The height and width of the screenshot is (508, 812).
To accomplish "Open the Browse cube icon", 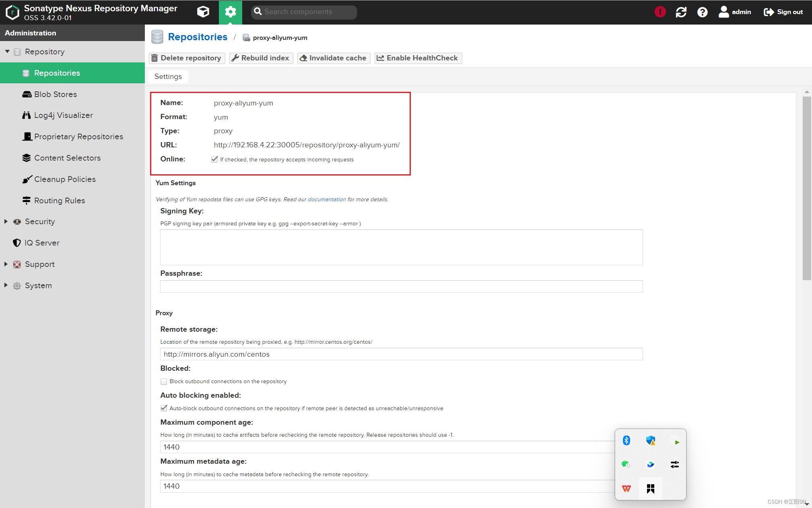I will tap(203, 12).
